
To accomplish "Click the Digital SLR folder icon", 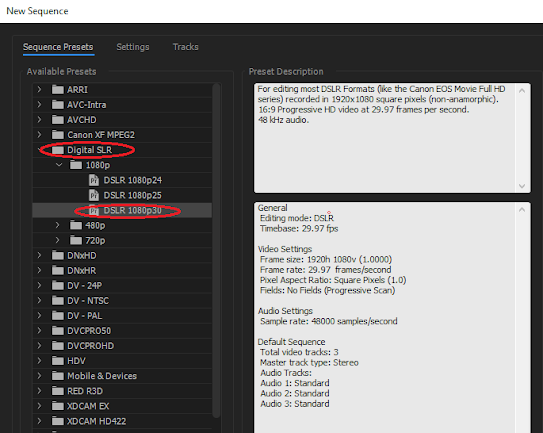I will [x=58, y=150].
